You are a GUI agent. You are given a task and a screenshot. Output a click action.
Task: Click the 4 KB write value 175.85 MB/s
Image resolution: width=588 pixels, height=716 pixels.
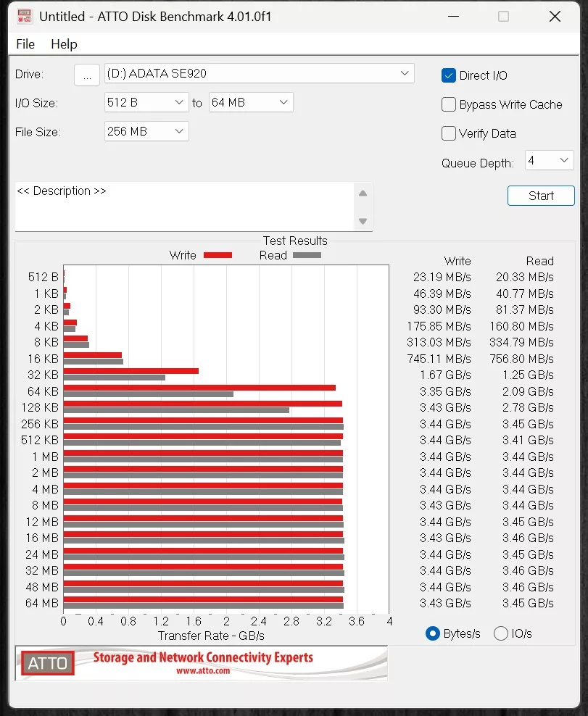coord(439,327)
